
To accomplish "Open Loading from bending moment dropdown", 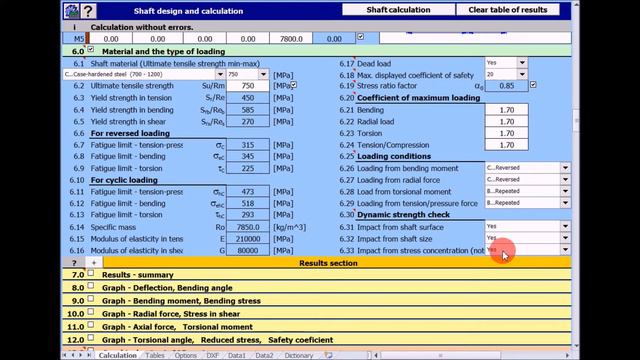I will [x=565, y=168].
